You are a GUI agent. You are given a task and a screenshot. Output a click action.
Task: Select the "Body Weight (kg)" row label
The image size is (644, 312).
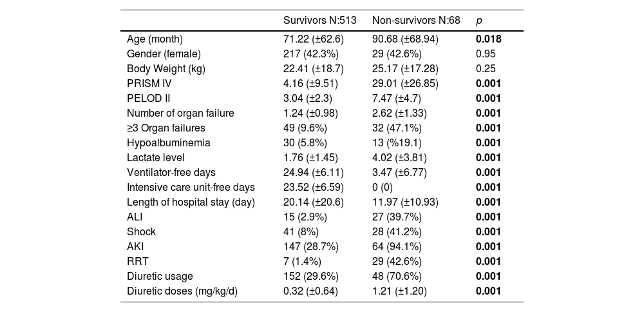pyautogui.click(x=166, y=68)
